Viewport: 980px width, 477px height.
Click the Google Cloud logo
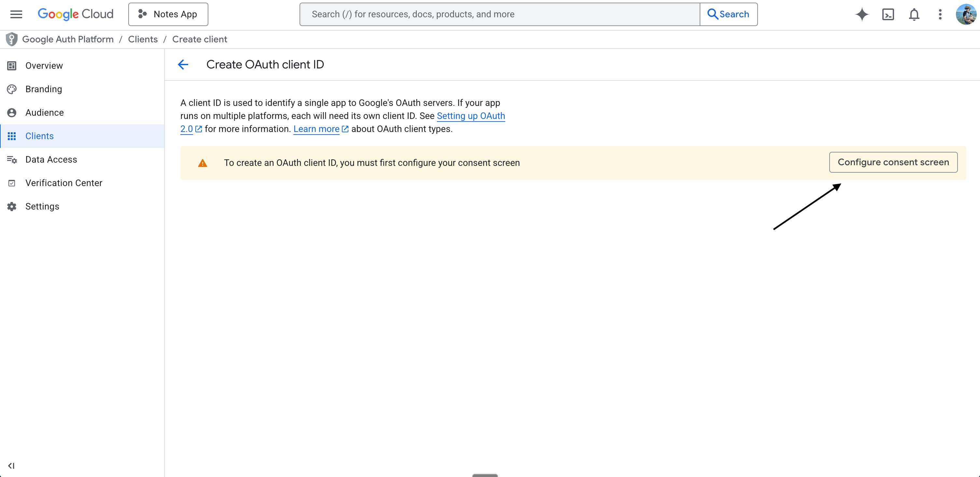pos(76,14)
